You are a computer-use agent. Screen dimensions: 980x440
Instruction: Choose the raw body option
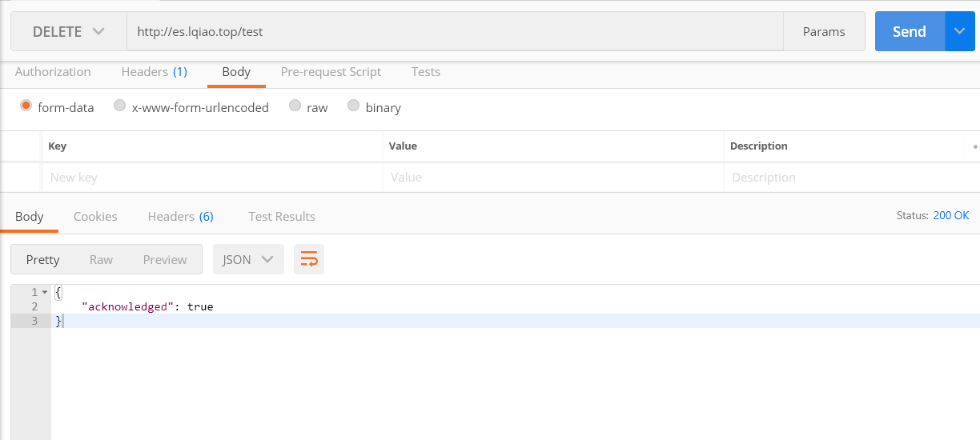[295, 106]
